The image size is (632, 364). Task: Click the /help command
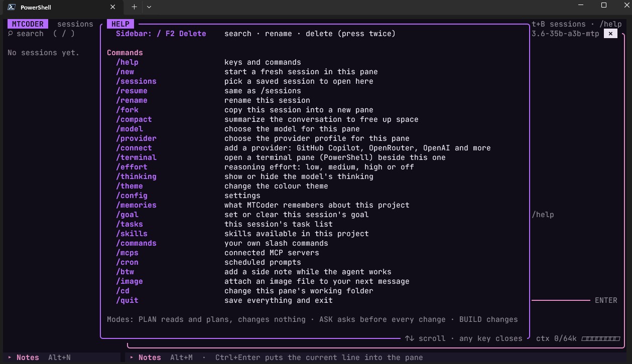tap(127, 62)
